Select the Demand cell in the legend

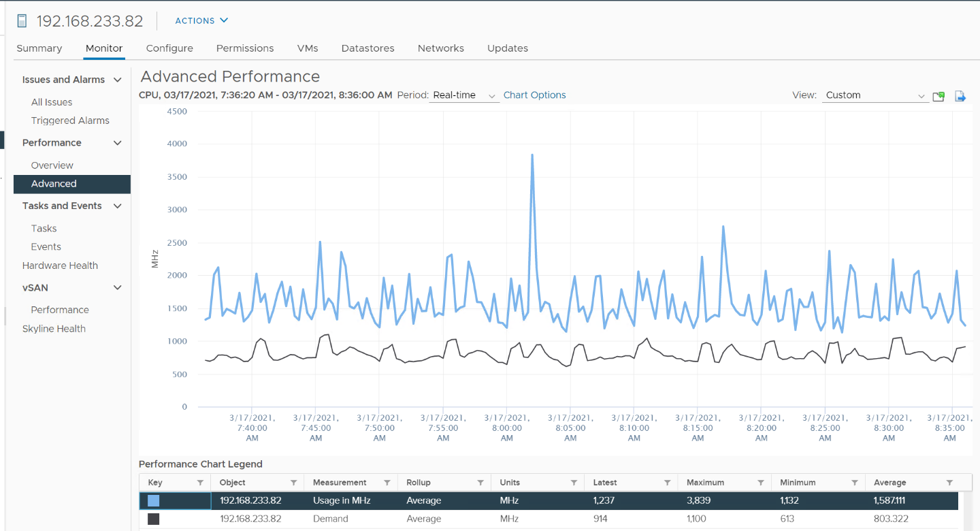pyautogui.click(x=331, y=519)
